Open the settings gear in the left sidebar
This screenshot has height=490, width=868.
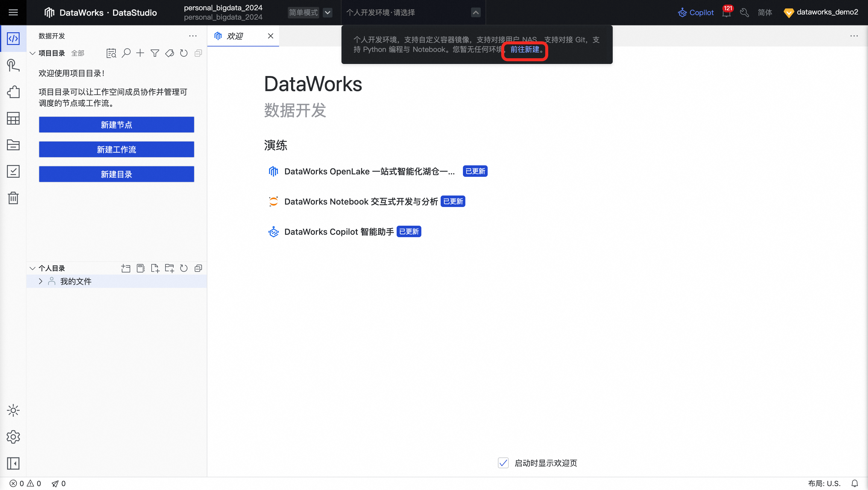click(x=13, y=437)
